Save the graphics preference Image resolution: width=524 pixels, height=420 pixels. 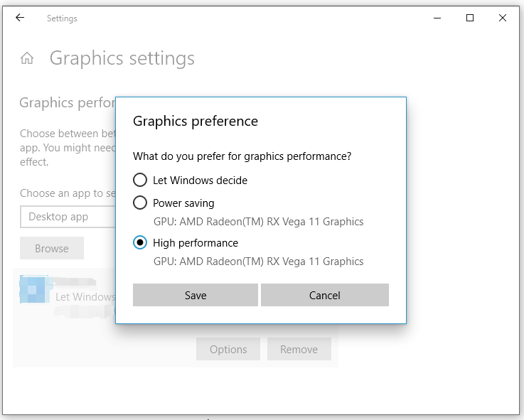click(196, 295)
